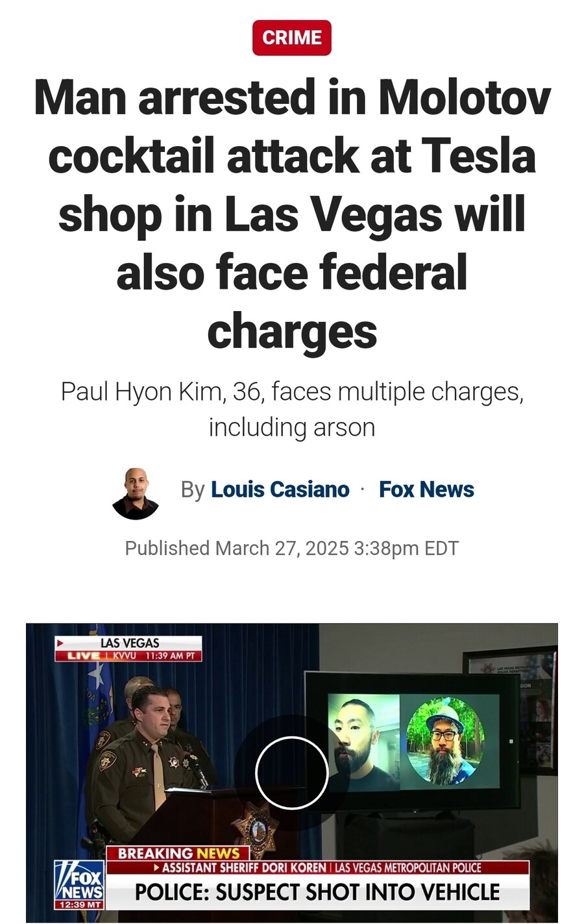Tap the "POLICE: SUSPECT SHOT INTO VEHICLE" caption

(317, 892)
